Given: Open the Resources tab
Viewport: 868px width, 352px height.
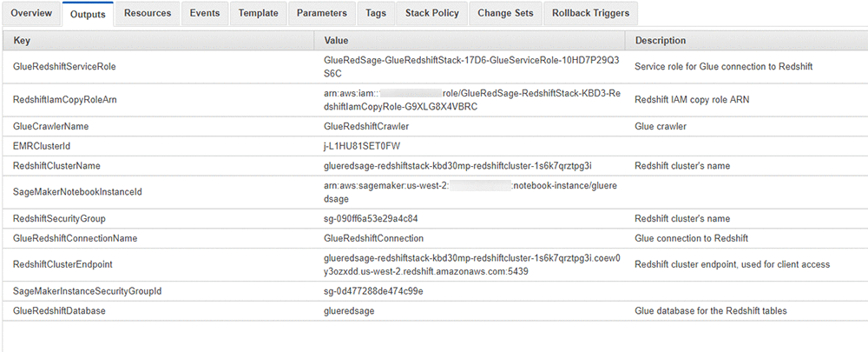Looking at the screenshot, I should [148, 13].
